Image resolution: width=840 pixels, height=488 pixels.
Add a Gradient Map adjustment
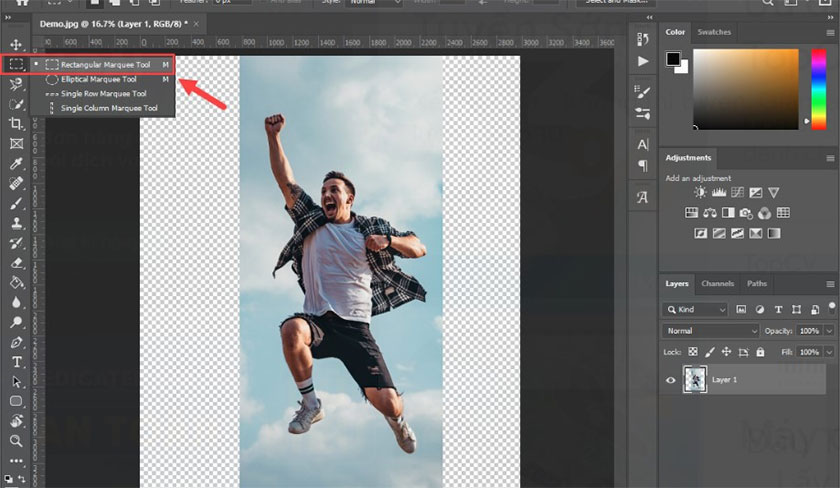[774, 233]
